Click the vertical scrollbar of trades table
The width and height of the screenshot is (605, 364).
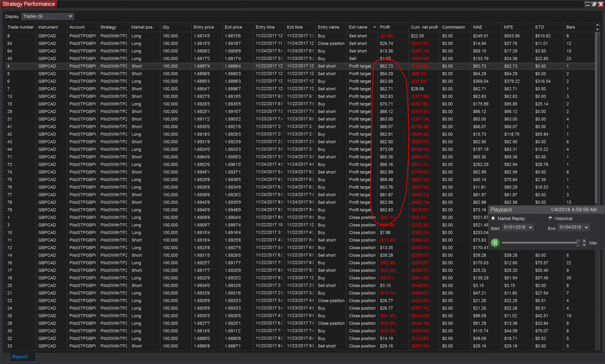coord(597,117)
